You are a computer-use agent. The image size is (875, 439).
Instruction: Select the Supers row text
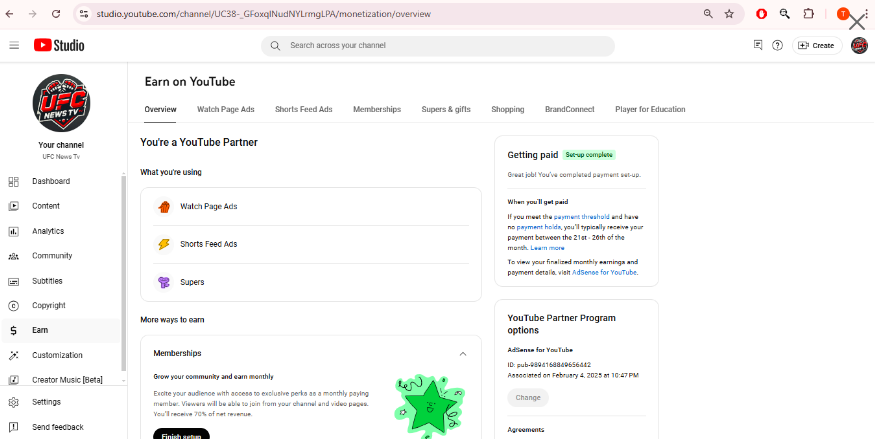click(x=192, y=282)
